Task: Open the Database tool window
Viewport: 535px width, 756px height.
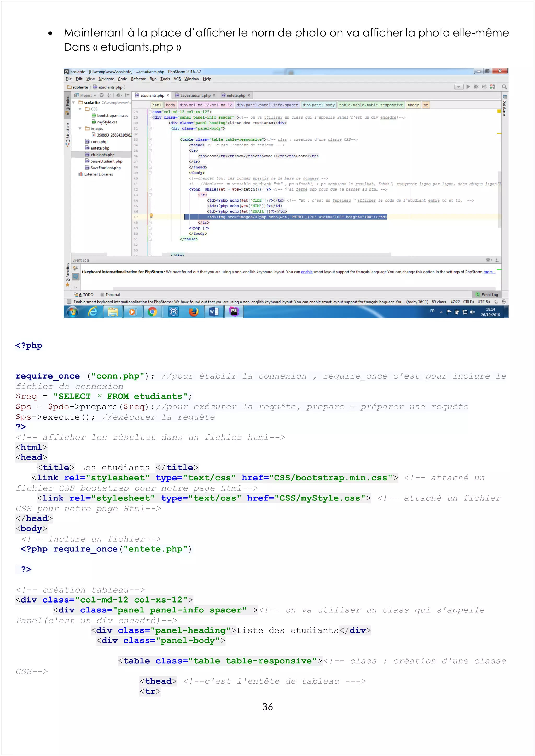Action: point(504,105)
